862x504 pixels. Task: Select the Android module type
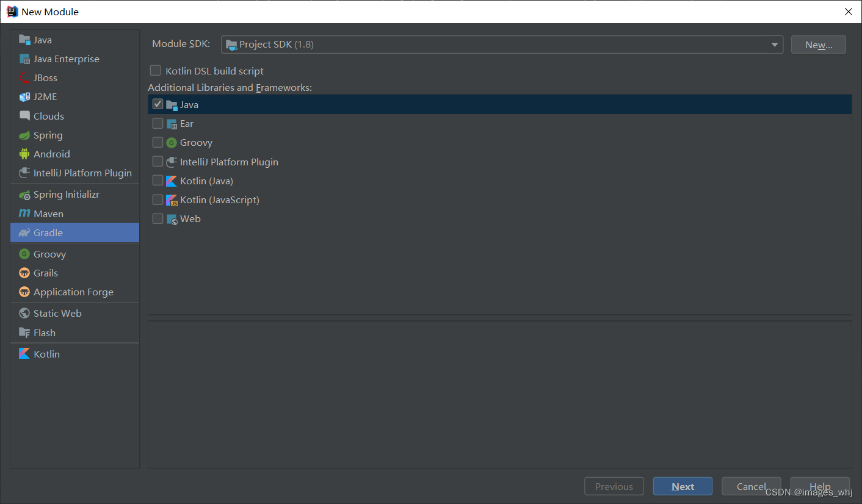74,154
